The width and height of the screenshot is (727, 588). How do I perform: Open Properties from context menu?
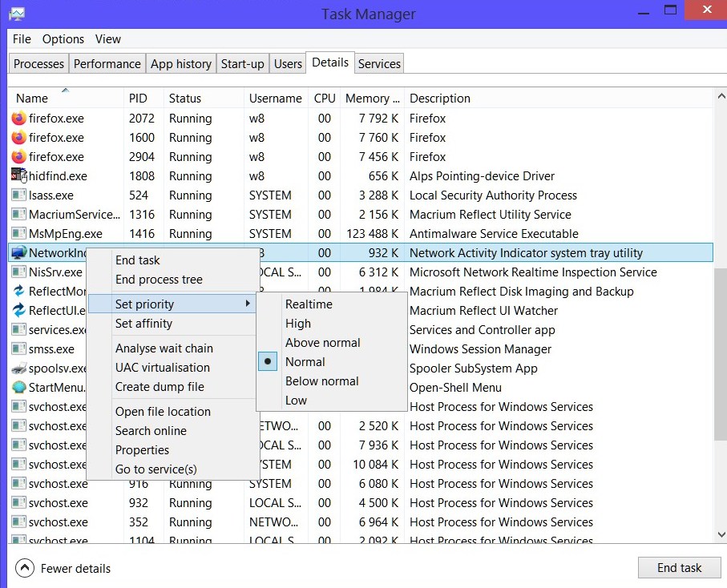[x=142, y=450]
